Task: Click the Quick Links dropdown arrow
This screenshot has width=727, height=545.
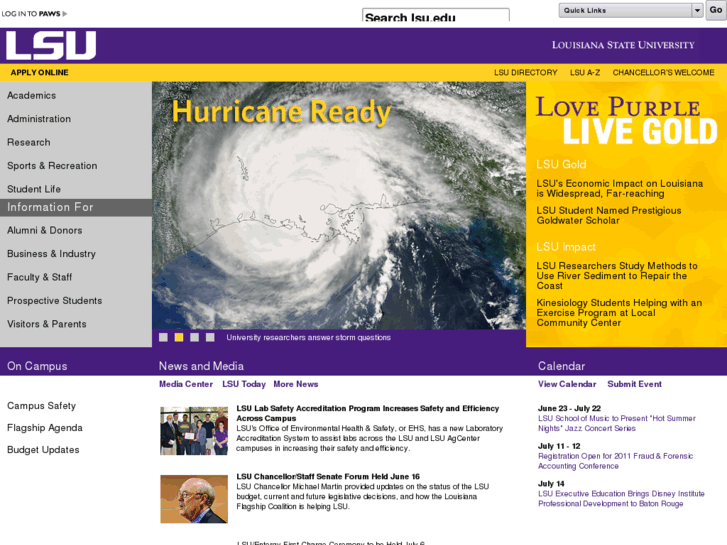Action: click(x=697, y=10)
